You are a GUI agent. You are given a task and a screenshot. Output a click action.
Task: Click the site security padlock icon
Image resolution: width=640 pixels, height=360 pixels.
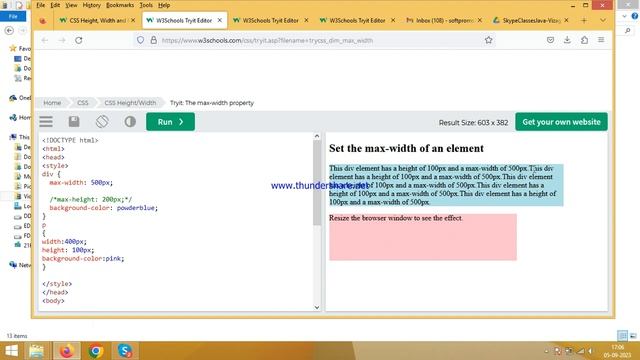click(153, 40)
